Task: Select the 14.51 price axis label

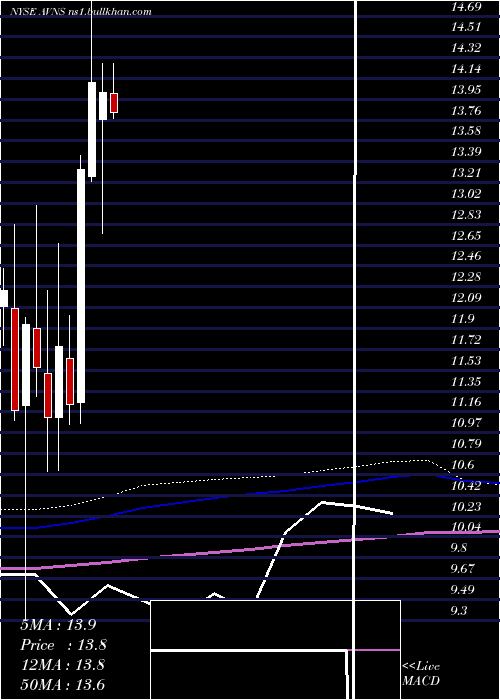Action: coord(466,27)
